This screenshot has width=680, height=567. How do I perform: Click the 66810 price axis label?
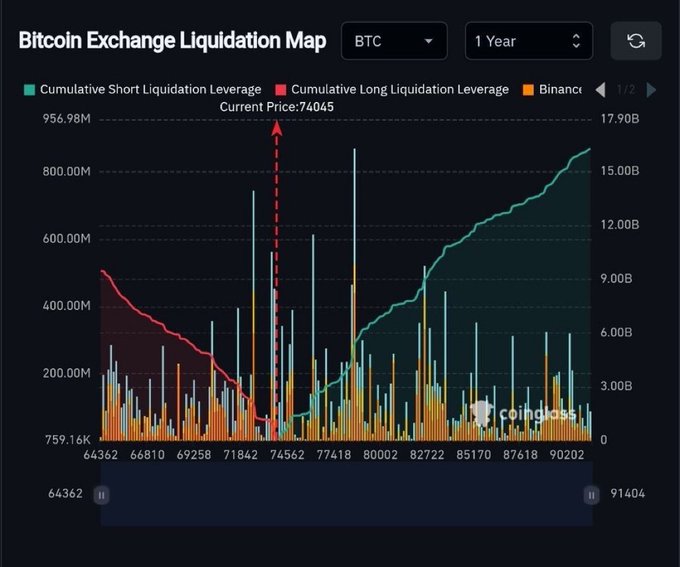click(x=147, y=455)
